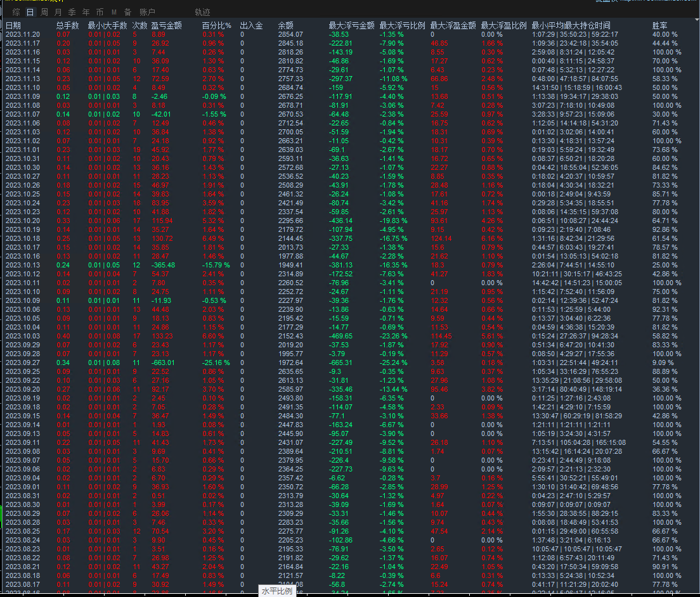This screenshot has height=597, width=700.
Task: Click floating loss ratio -23.26 %
Action: [x=394, y=336]
